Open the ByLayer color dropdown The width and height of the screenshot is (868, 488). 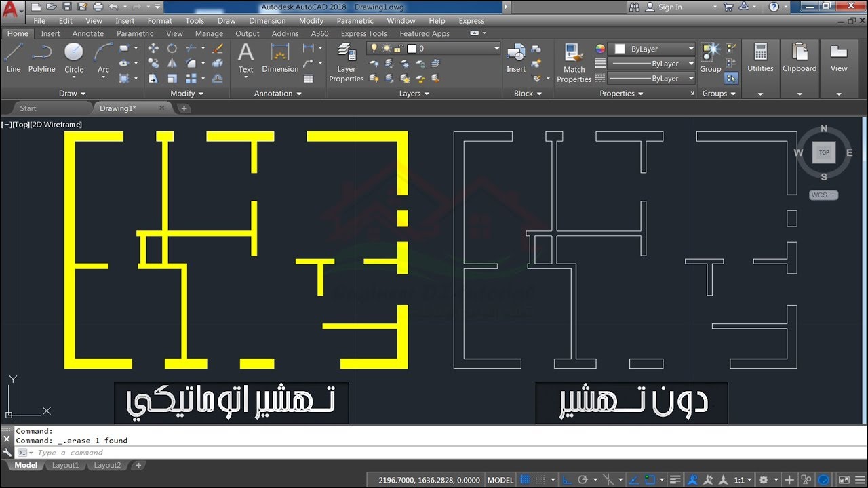(x=691, y=49)
